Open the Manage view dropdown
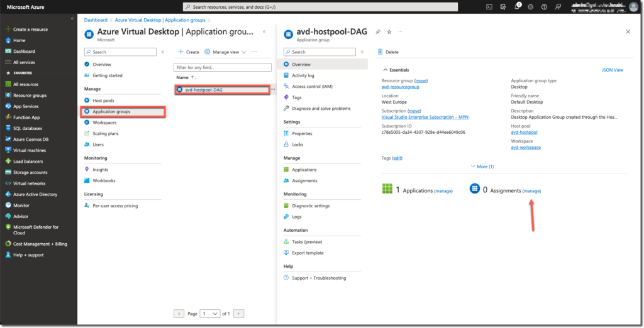 point(225,52)
